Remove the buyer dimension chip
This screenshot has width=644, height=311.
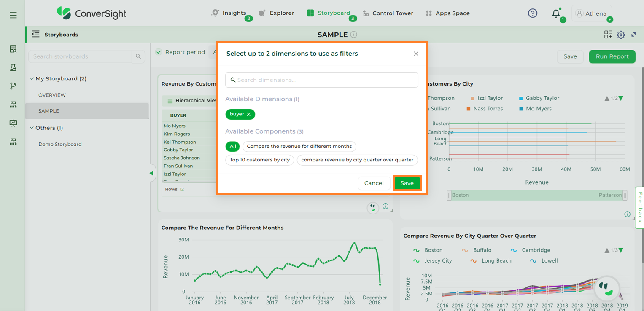point(248,114)
